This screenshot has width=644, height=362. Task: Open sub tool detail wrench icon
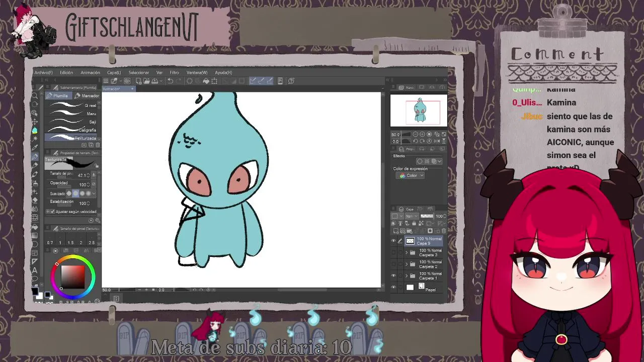click(x=98, y=221)
